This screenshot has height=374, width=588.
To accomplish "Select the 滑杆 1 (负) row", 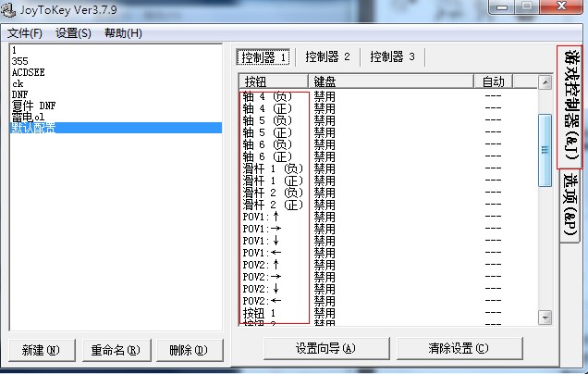I will [388, 168].
